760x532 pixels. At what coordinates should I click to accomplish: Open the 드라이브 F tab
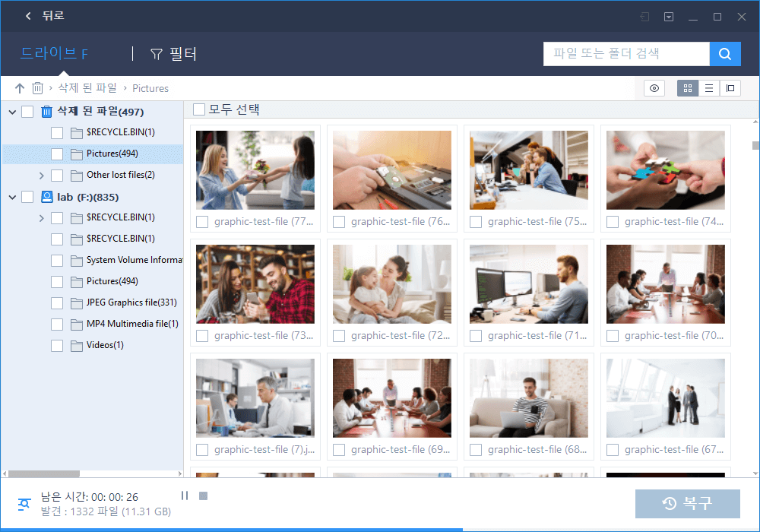pyautogui.click(x=54, y=53)
